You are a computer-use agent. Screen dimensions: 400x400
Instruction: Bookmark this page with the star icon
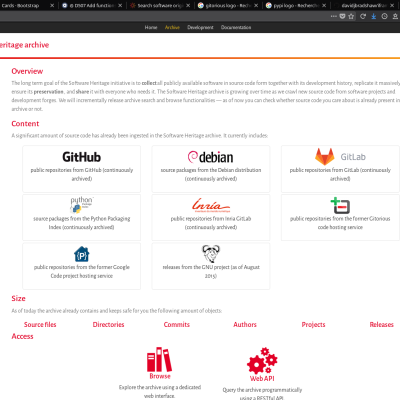(x=351, y=16)
